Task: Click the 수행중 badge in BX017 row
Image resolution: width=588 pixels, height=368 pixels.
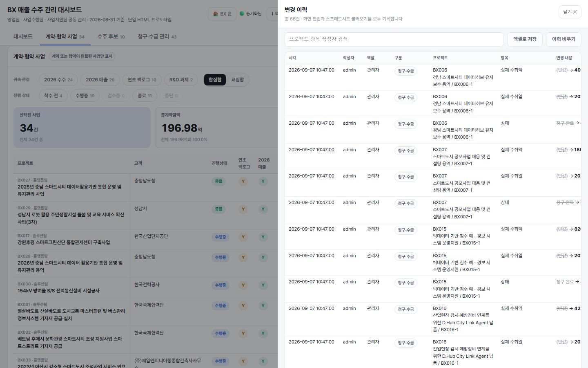Action: [220, 237]
